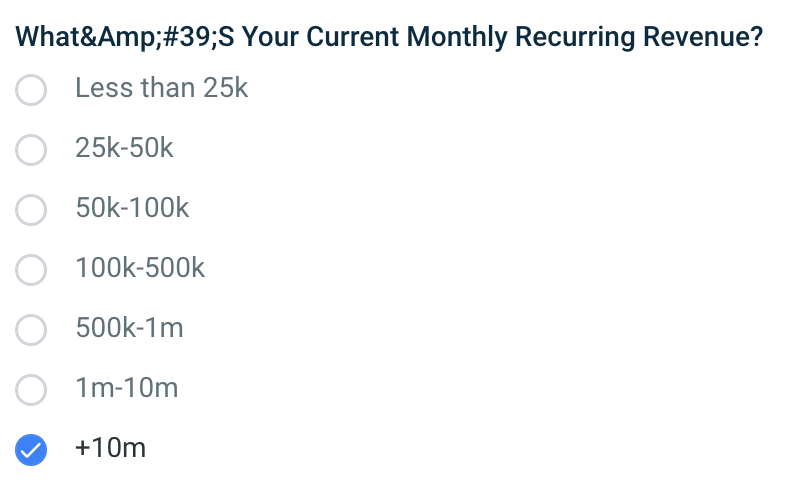This screenshot has width=806, height=492.
Task: Choose the 25k-50k radio circle
Action: 31,150
